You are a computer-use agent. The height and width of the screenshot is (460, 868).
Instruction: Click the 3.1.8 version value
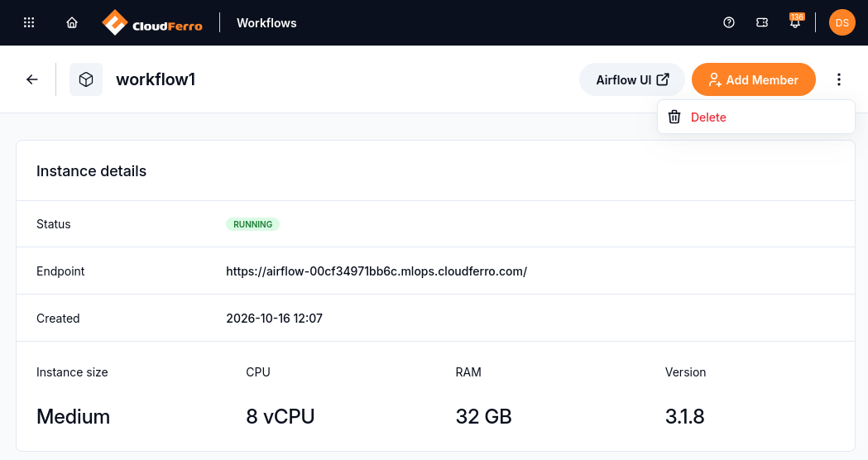685,416
